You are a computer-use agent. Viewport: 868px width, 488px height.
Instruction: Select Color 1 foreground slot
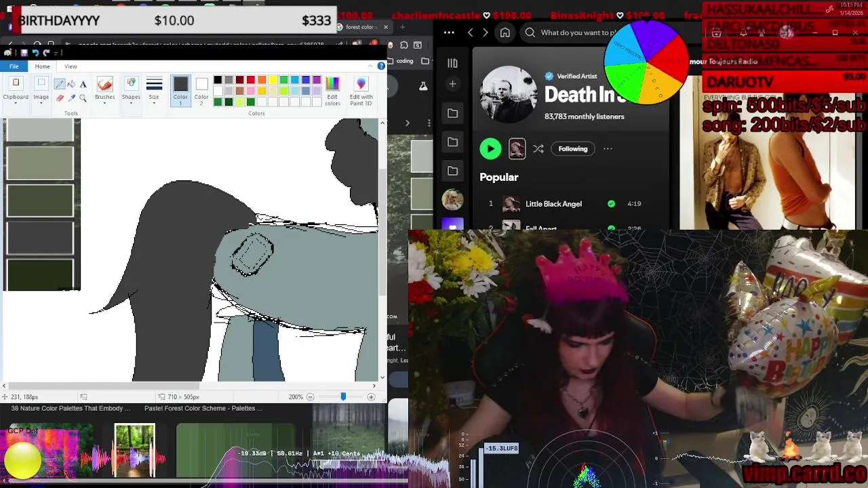tap(180, 90)
